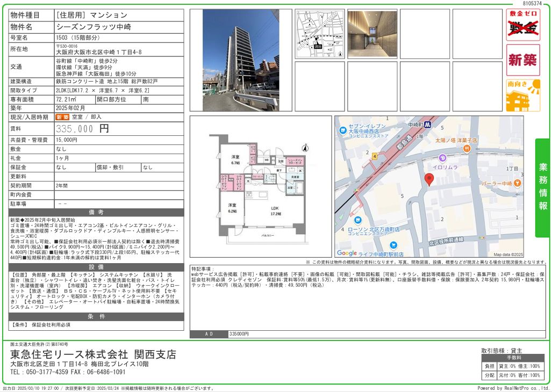The width and height of the screenshot is (552, 392).
Task: Click the property name シーズンフラッツ中崎
Action: [94, 27]
